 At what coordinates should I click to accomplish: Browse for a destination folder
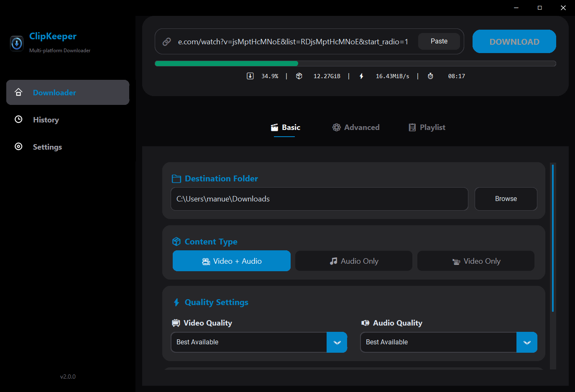506,199
